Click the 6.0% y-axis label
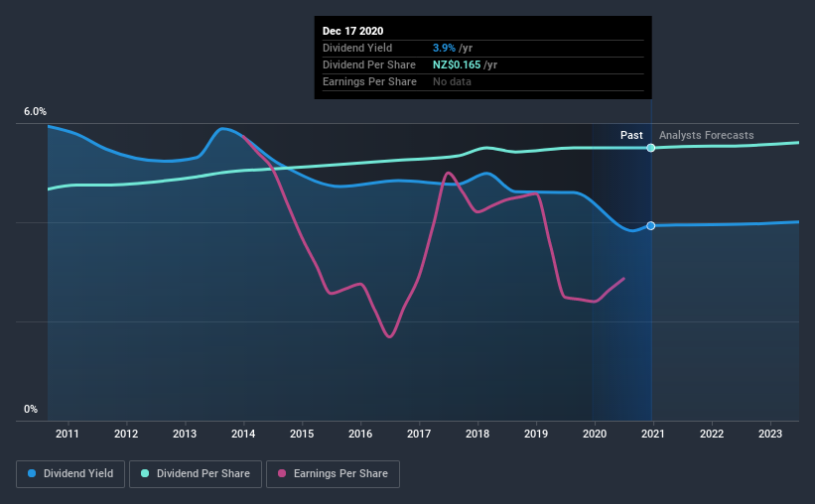This screenshot has width=815, height=504. (35, 112)
